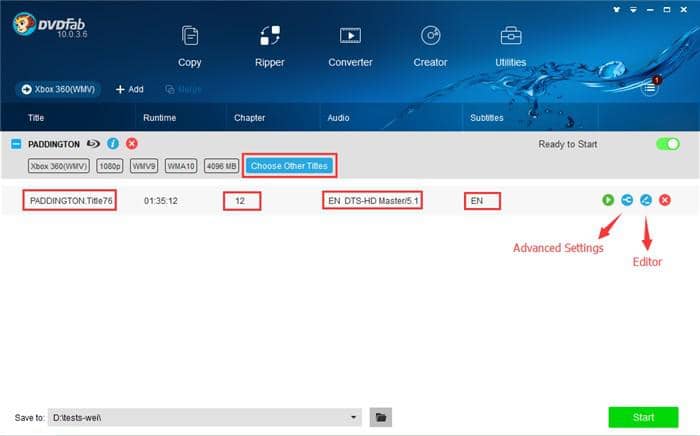Image resolution: width=700 pixels, height=436 pixels.
Task: Open the Xbox 360(WMV) profile switcher
Action: pyautogui.click(x=58, y=89)
